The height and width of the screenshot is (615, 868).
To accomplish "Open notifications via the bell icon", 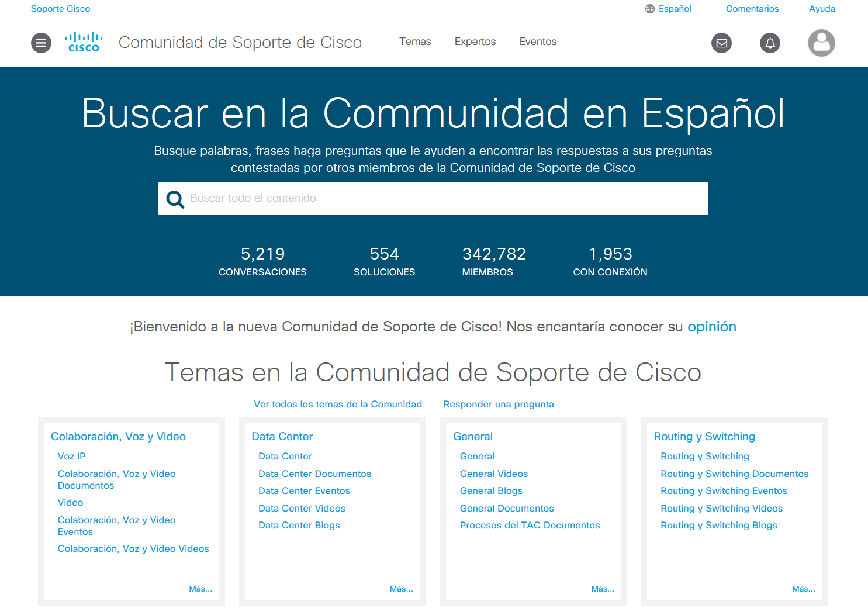I will (770, 43).
